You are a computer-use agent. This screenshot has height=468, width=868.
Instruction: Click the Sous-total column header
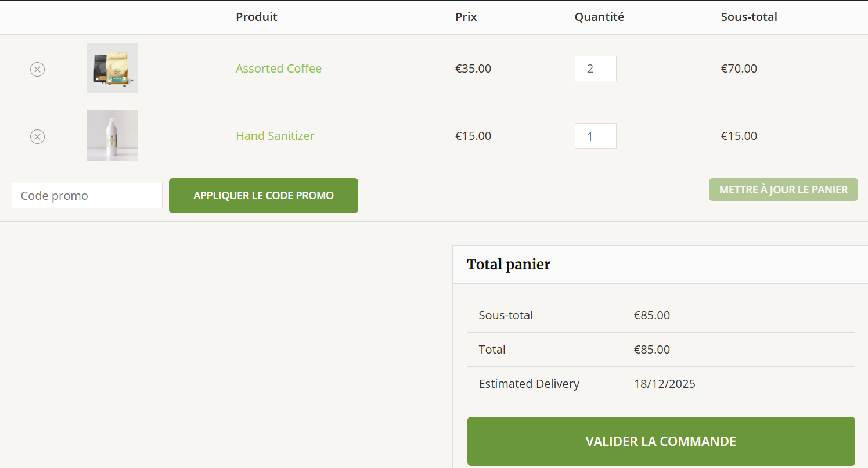749,17
